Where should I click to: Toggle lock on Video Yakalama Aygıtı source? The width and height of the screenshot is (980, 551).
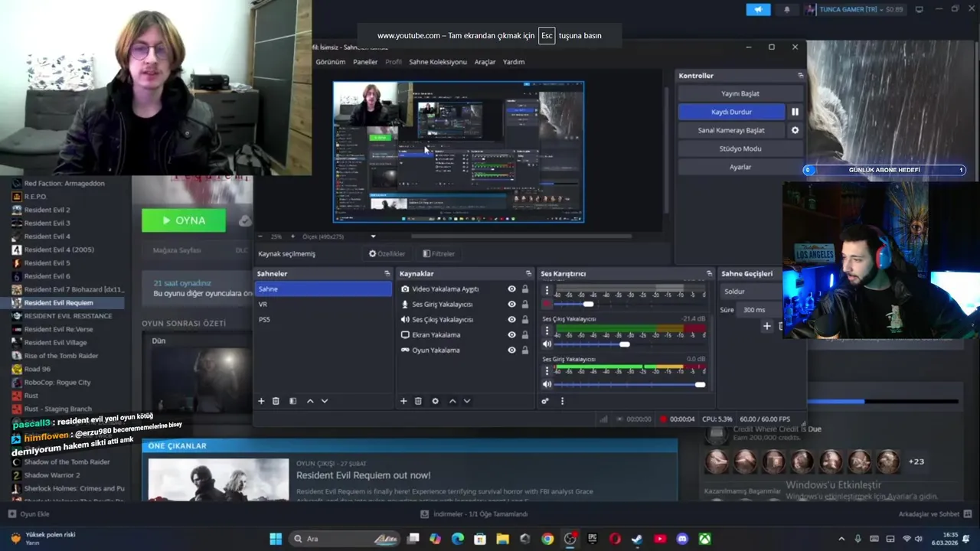pyautogui.click(x=525, y=289)
